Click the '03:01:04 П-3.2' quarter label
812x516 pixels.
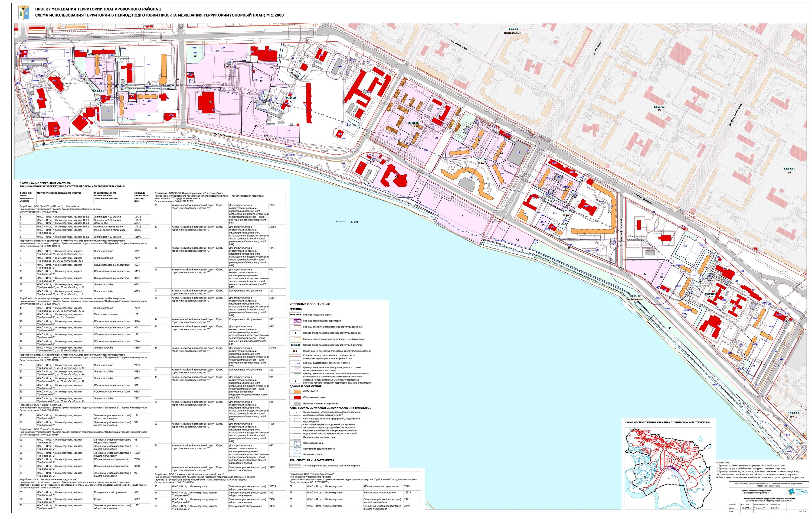point(481,161)
